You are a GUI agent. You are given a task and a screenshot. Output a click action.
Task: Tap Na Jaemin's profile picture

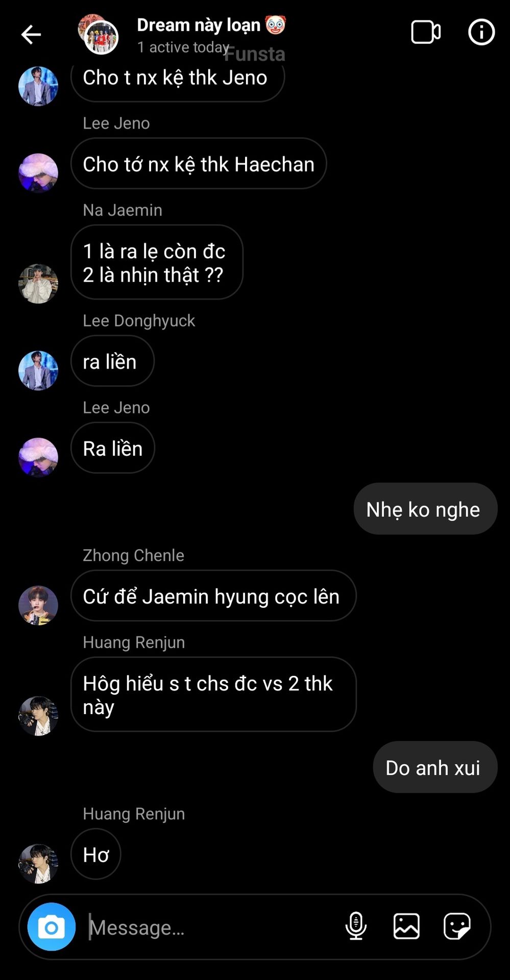coord(38,284)
